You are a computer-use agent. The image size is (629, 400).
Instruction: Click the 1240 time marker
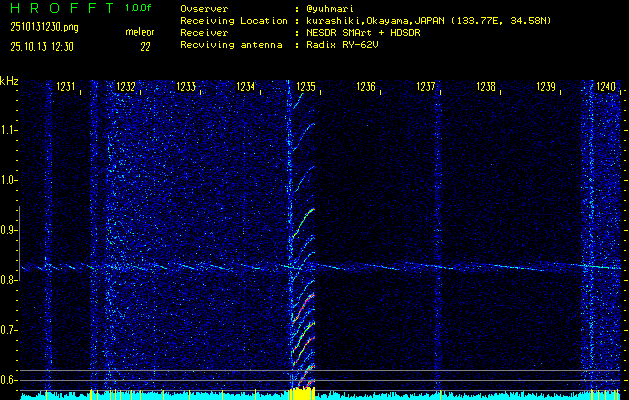coord(606,88)
